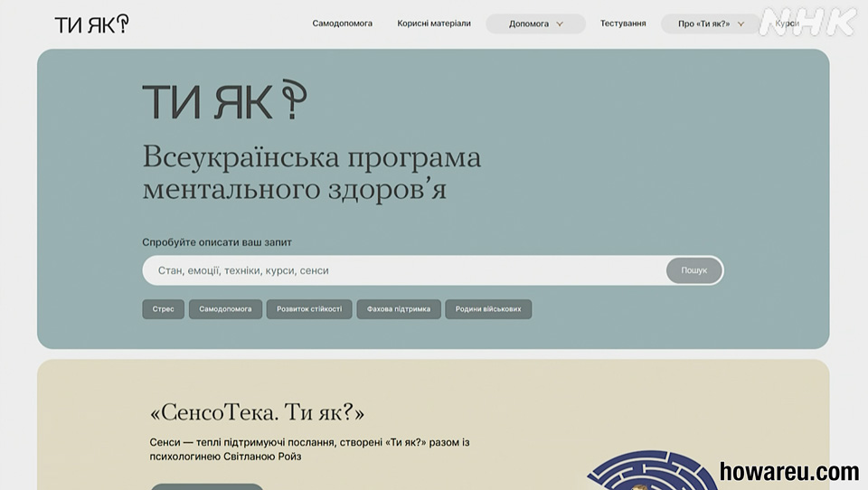Click the blue maze illustration
This screenshot has width=868, height=490.
pos(652,469)
